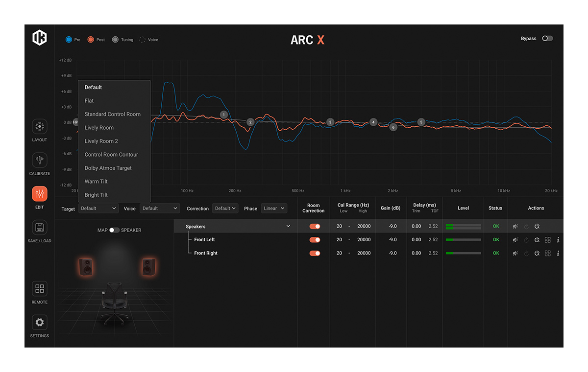Select Dolby Atmos Target from list

[x=108, y=168]
